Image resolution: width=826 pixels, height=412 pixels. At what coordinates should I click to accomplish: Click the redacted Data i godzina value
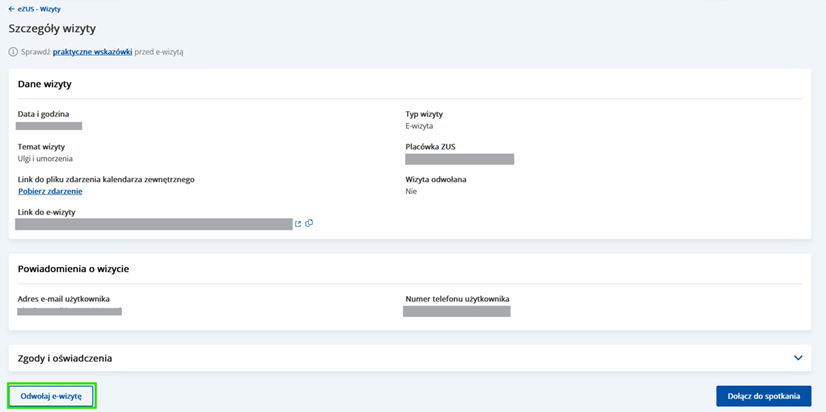click(x=49, y=126)
